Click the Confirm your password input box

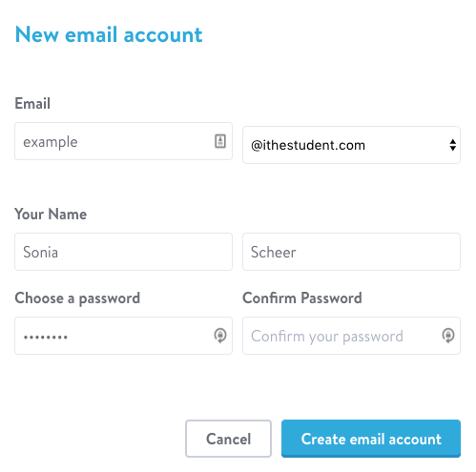point(351,336)
